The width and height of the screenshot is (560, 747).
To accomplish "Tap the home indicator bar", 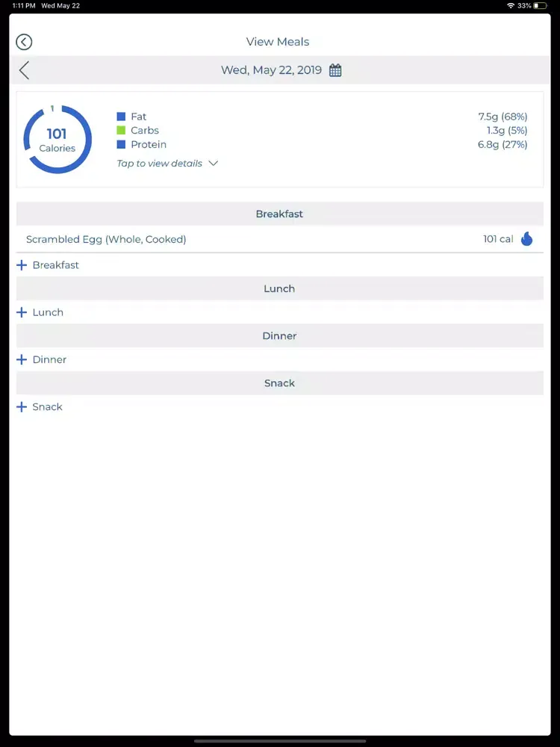I will tap(280, 741).
